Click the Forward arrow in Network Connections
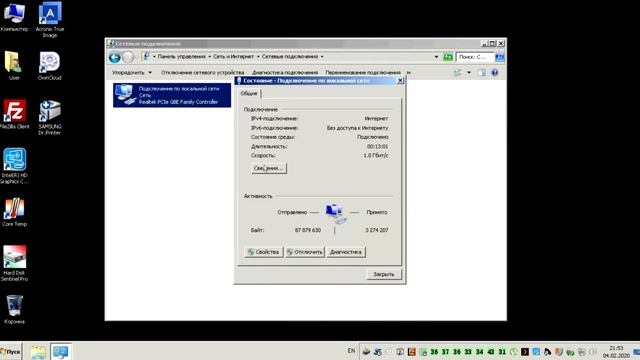 tap(128, 57)
